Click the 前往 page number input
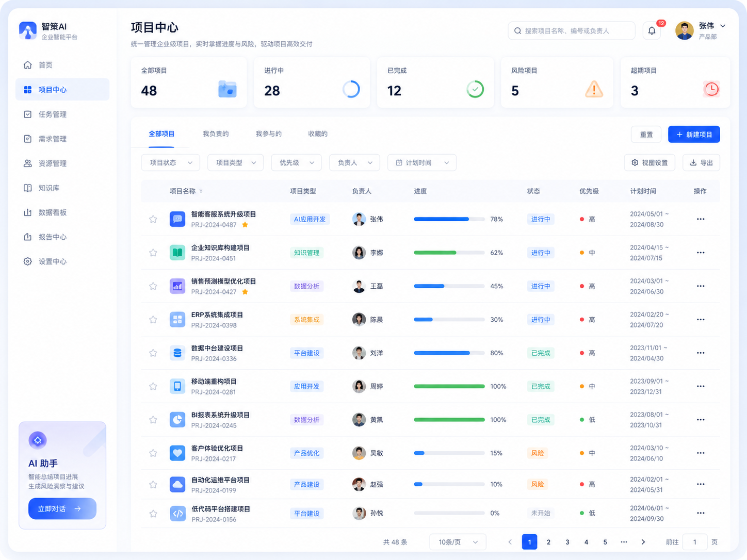The height and width of the screenshot is (560, 747). click(695, 542)
